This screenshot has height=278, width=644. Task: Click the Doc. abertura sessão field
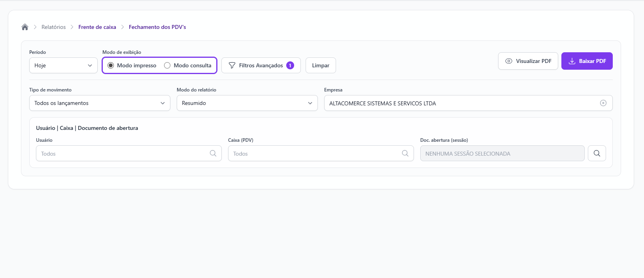pos(502,153)
